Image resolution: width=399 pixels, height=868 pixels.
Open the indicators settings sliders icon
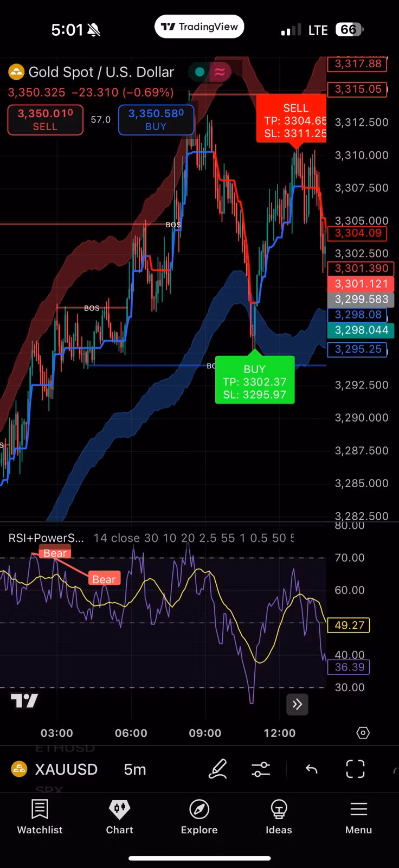(261, 769)
